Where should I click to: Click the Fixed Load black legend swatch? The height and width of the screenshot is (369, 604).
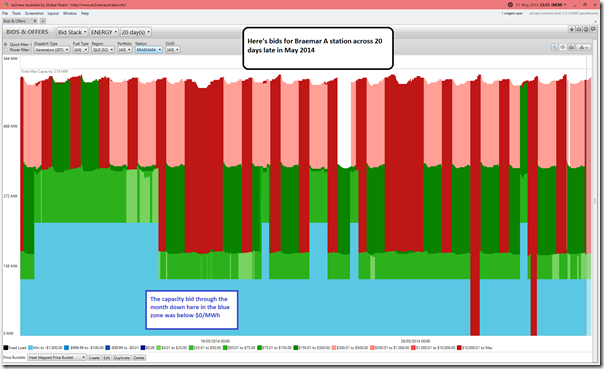tap(5, 348)
